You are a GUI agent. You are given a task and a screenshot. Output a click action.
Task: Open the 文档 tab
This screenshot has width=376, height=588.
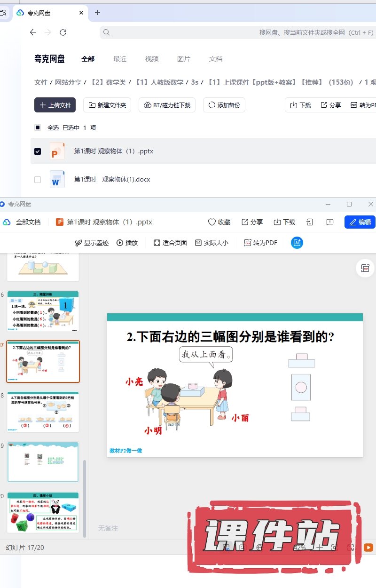tap(216, 59)
